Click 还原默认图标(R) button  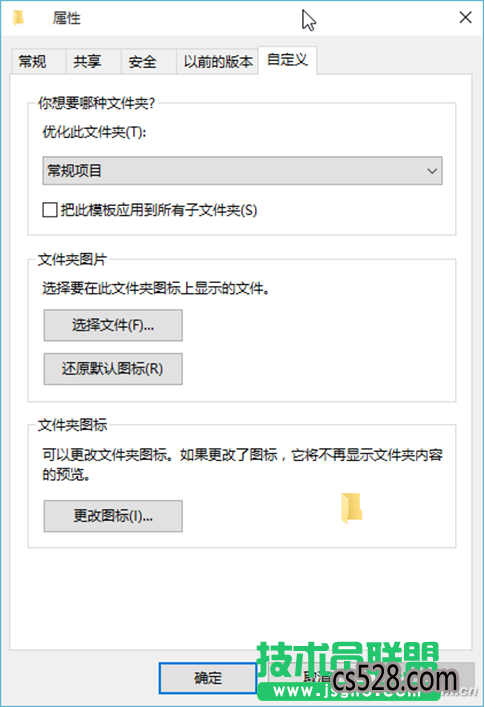pyautogui.click(x=113, y=369)
